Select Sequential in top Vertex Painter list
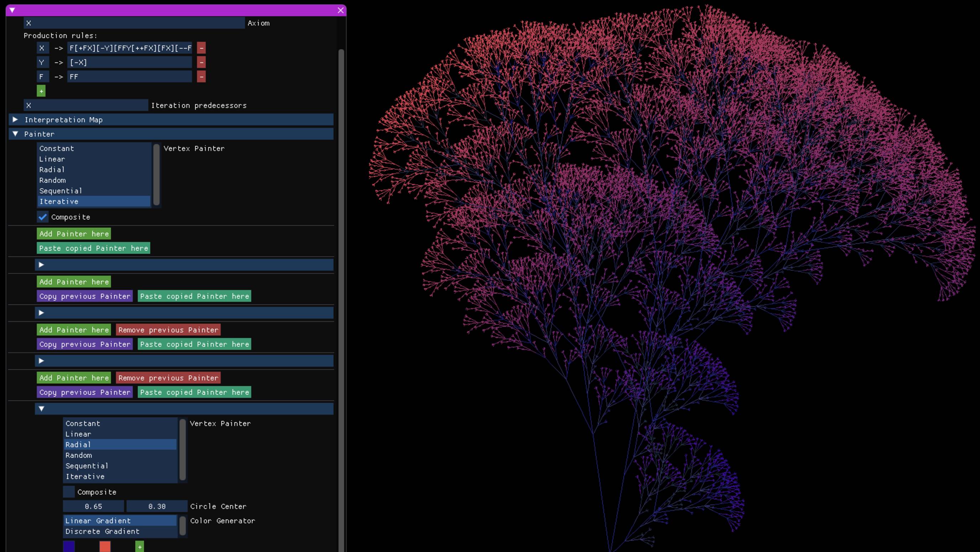 click(x=61, y=191)
